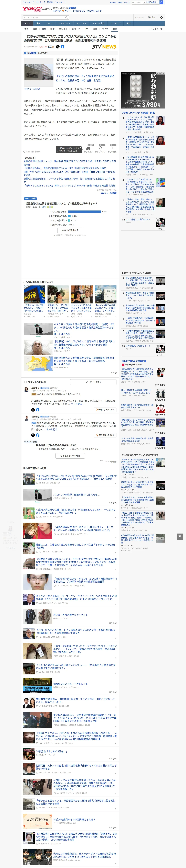Share 高祖常子's comment on Facebook
The image size is (186, 868).
pos(38,410)
